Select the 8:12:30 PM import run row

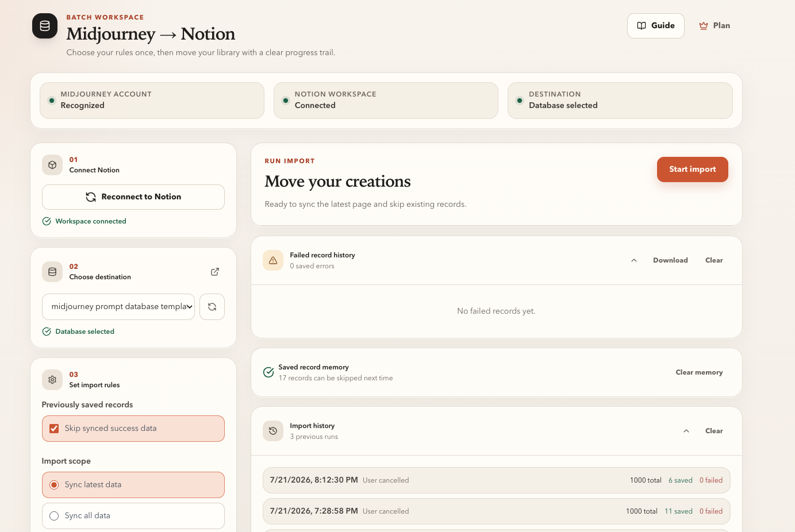tap(497, 480)
